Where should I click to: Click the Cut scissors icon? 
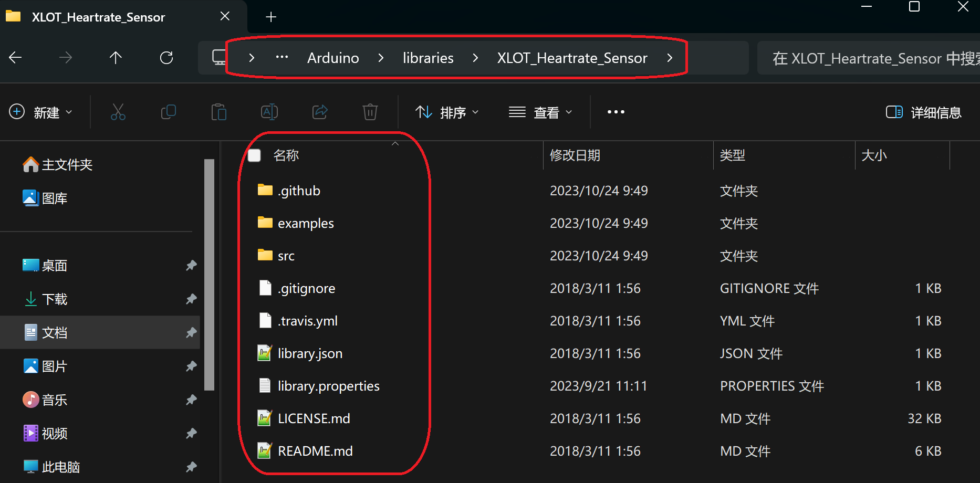[x=118, y=112]
